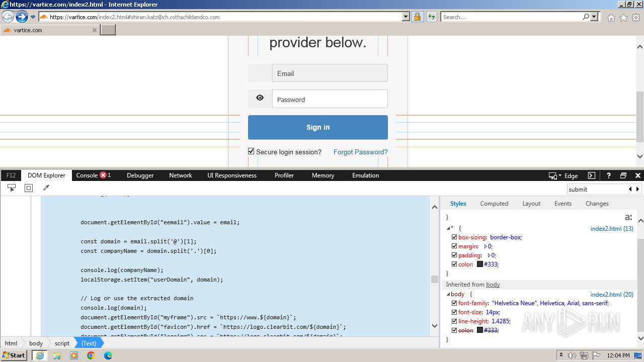Viewport: 644px width, 362px height.
Task: Open the Emulation tab
Action: point(366,175)
